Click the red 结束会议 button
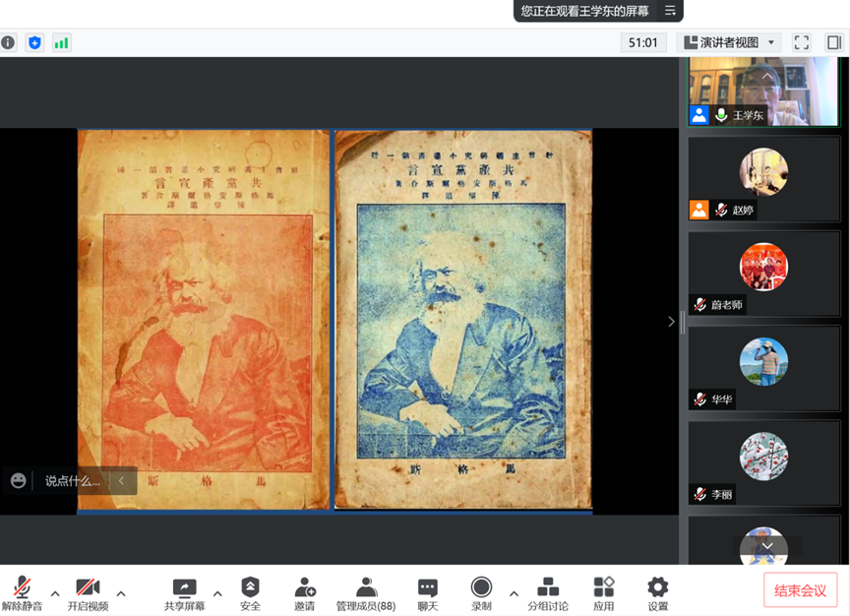850x616 pixels. pos(800,590)
